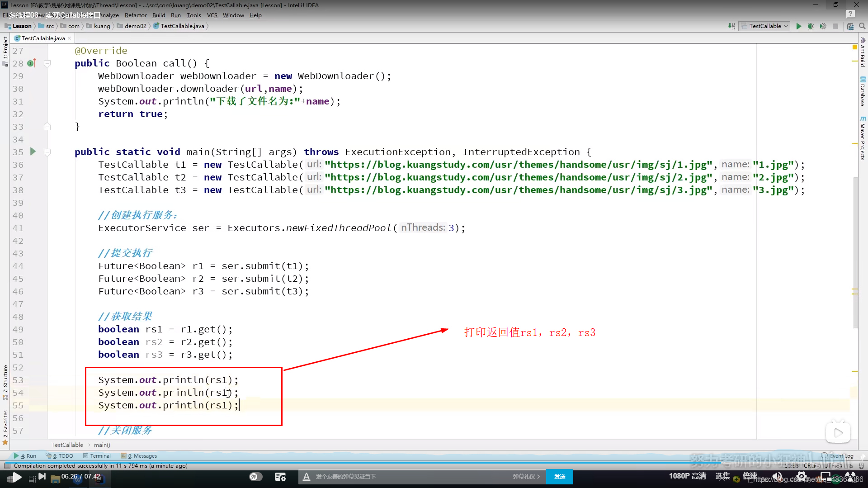Run with coverage icon

823,26
